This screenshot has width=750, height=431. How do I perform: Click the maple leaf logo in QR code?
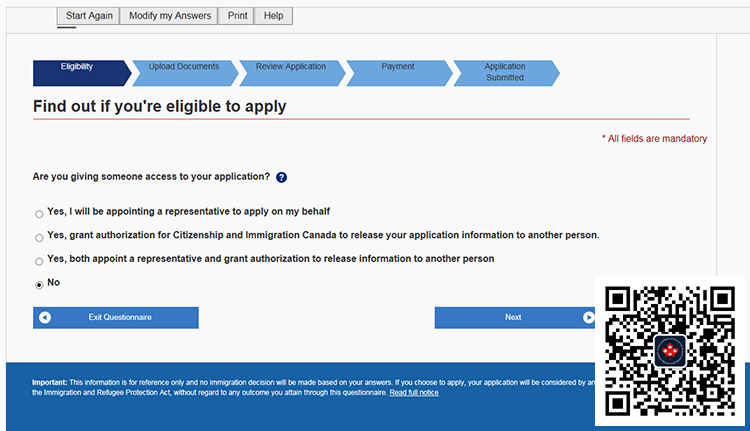670,352
